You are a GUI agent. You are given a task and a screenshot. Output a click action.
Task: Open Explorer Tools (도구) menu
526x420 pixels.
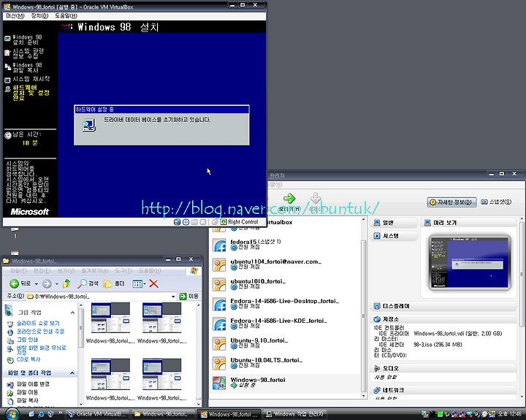tap(123, 271)
